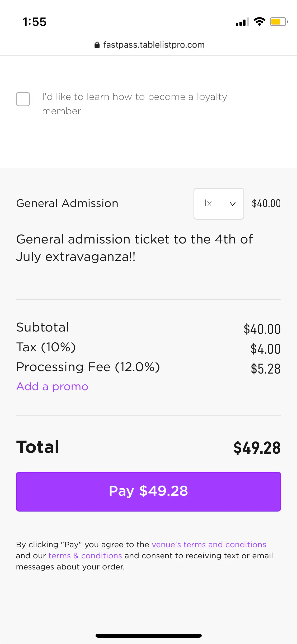The height and width of the screenshot is (644, 297).
Task: Open the venue's terms and conditions link
Action: (x=209, y=545)
